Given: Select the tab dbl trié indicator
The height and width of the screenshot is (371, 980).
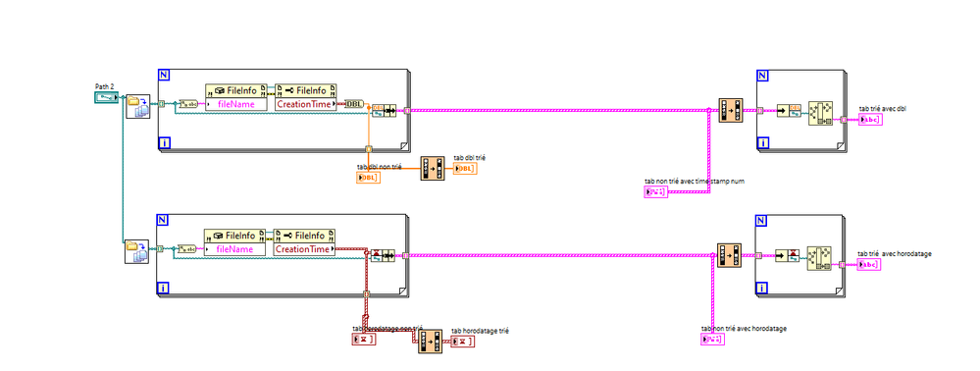Looking at the screenshot, I should click(x=465, y=169).
